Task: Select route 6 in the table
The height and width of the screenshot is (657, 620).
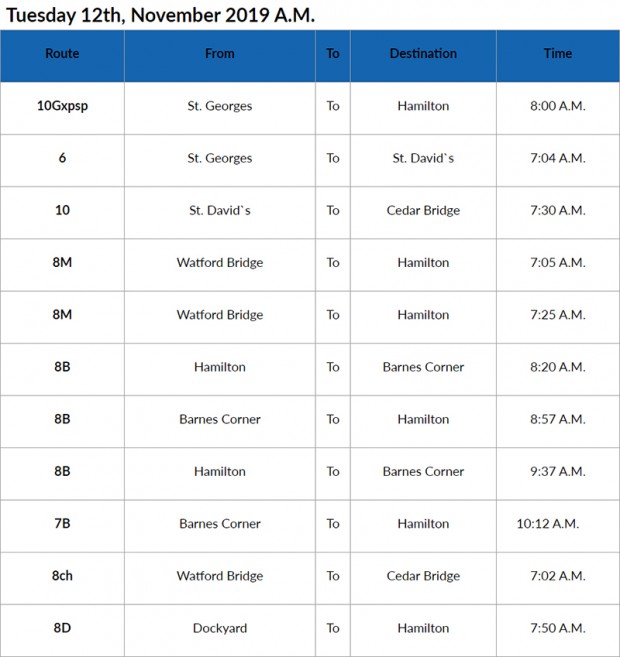Action: coord(62,158)
